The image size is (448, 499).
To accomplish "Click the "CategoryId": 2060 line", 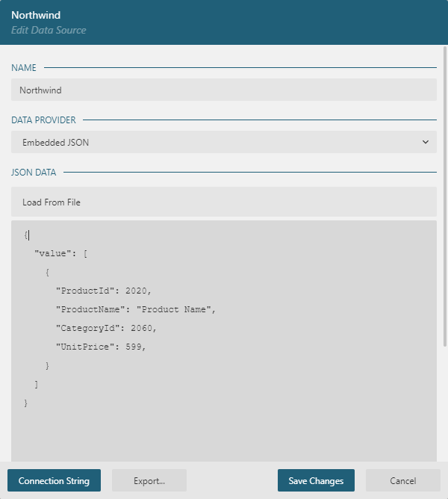I will click(x=106, y=328).
